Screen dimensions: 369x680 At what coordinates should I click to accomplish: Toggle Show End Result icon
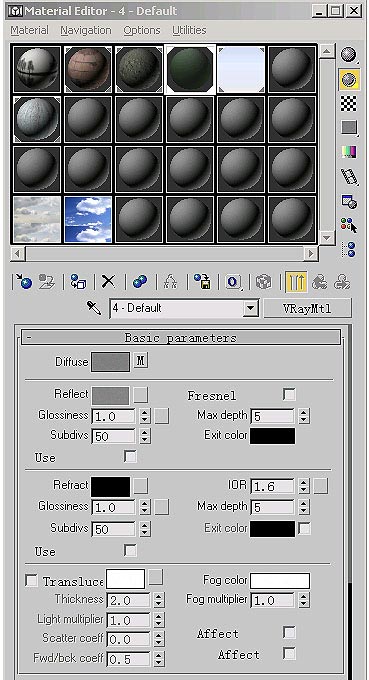point(297,282)
